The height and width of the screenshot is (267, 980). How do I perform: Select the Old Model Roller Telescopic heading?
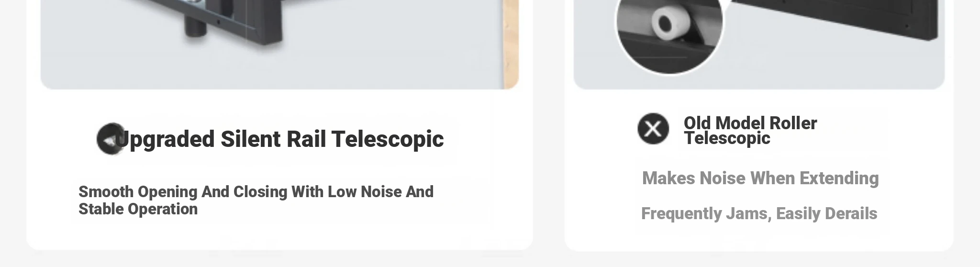[x=750, y=130]
